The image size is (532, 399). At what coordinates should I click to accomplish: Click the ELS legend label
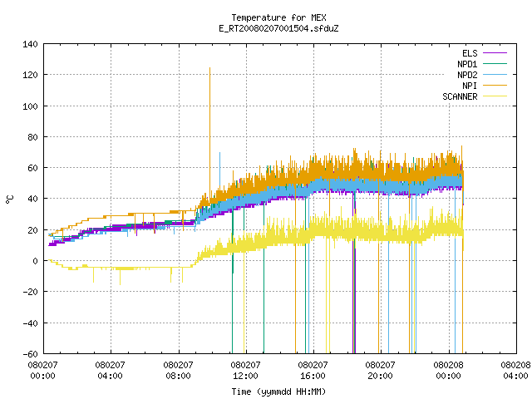(470, 53)
